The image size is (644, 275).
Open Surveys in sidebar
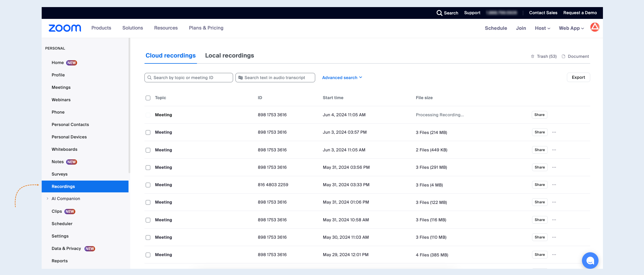click(x=60, y=174)
